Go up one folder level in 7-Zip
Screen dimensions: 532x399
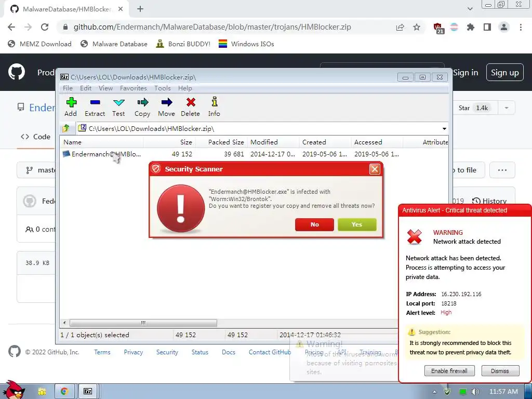click(66, 128)
